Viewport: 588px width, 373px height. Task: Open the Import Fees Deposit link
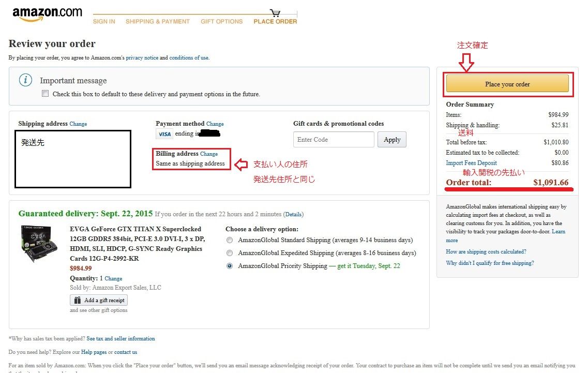(471, 163)
